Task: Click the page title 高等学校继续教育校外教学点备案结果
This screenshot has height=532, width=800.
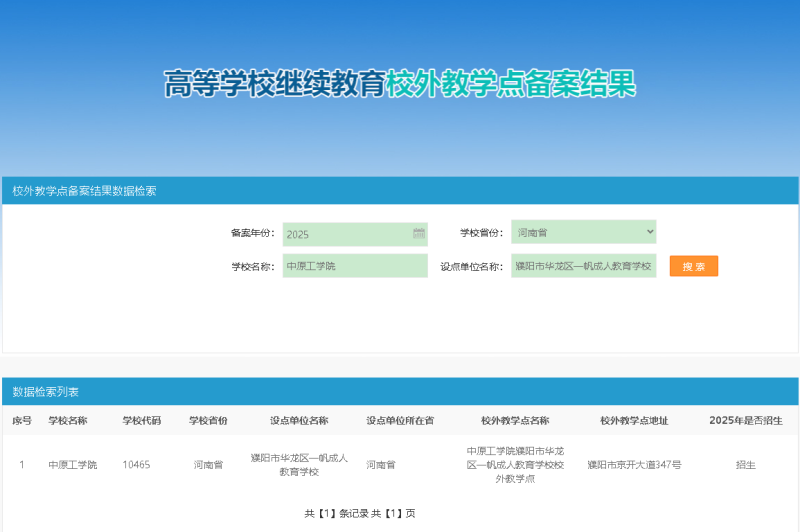Action: pos(400,84)
